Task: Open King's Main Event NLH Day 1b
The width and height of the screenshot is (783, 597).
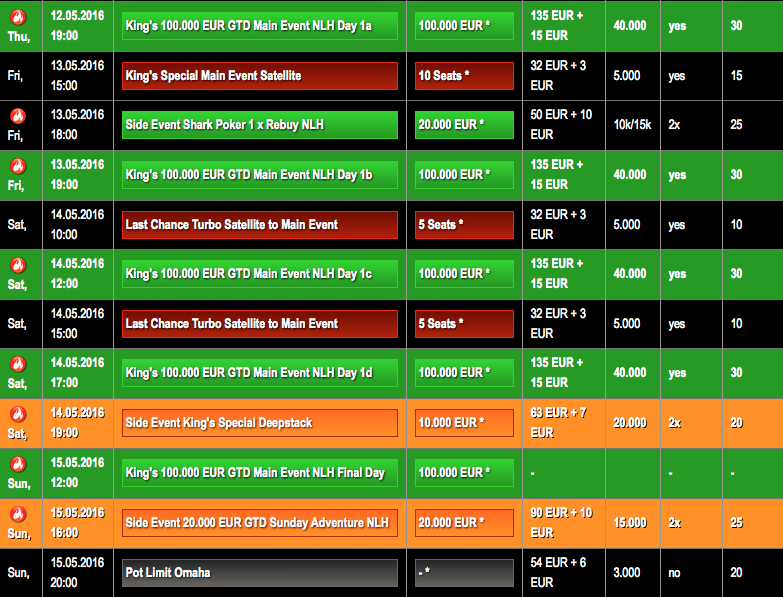Action: 260,175
